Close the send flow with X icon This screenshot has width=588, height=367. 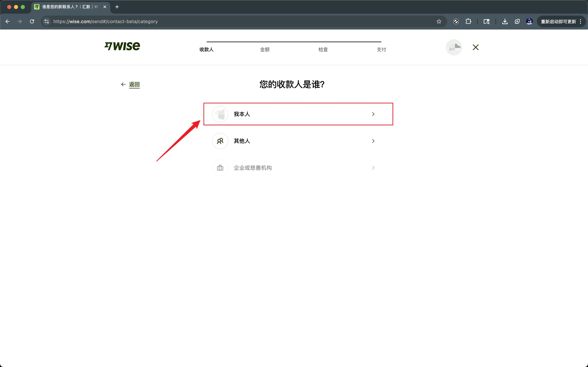click(476, 47)
